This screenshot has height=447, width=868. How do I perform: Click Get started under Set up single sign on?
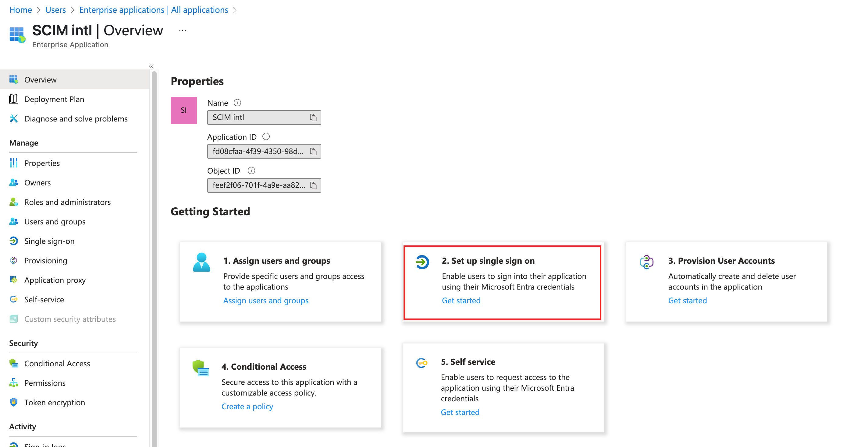[461, 300]
